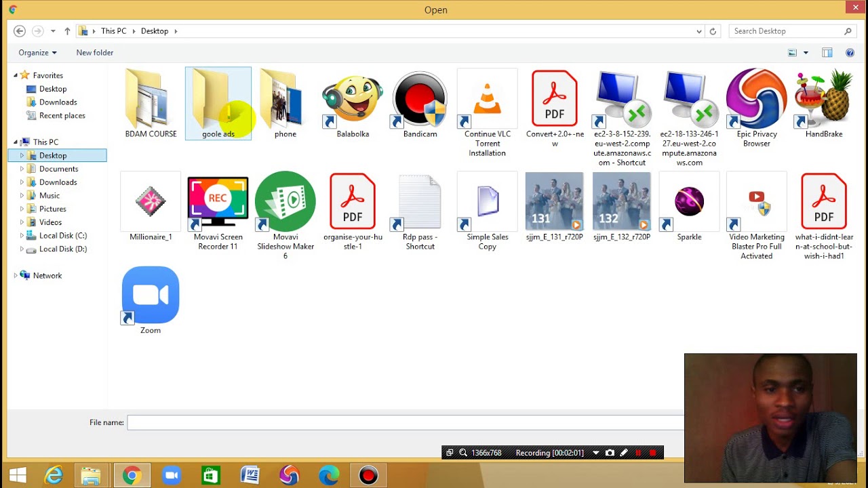Screen dimensions: 868x488
Task: Select the Sparkle shortcut icon
Action: [689, 201]
